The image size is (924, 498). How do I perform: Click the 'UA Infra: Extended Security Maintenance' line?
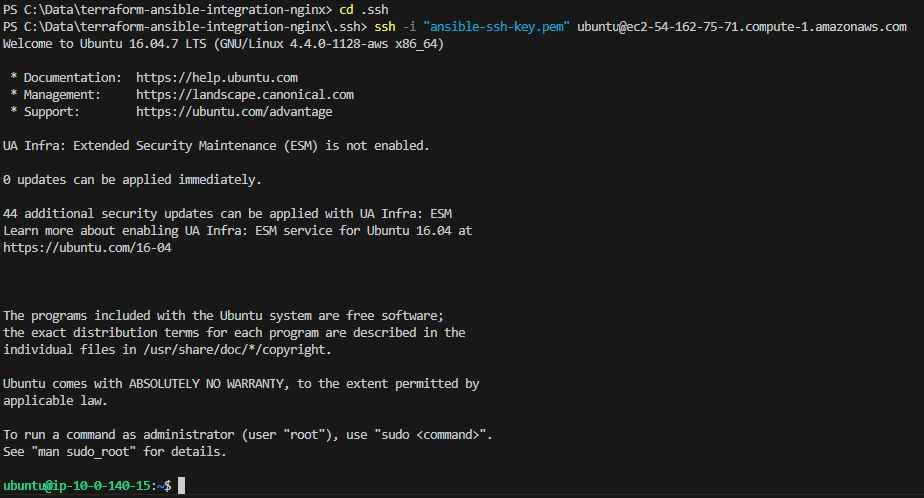216,146
